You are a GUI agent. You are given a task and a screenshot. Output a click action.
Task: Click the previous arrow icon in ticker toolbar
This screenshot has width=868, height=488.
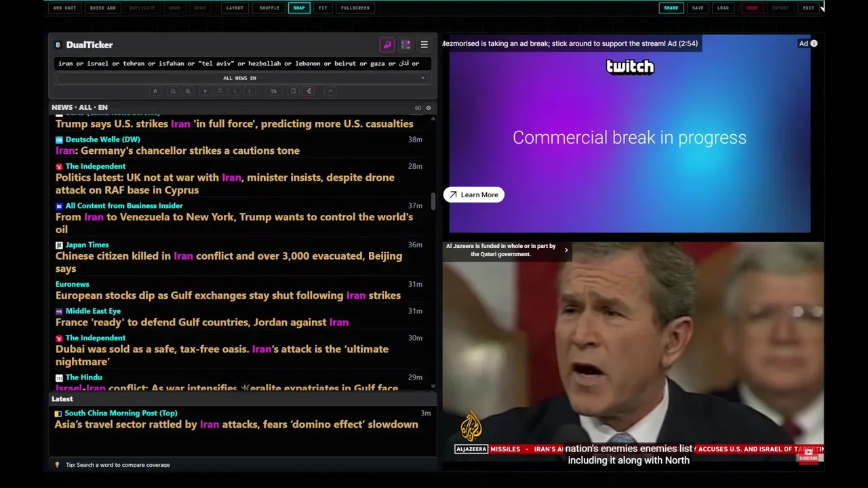235,91
